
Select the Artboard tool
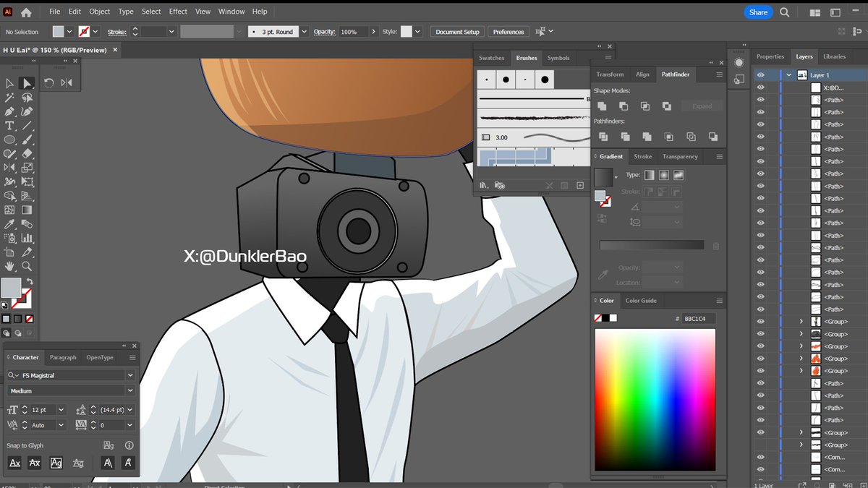[10, 252]
